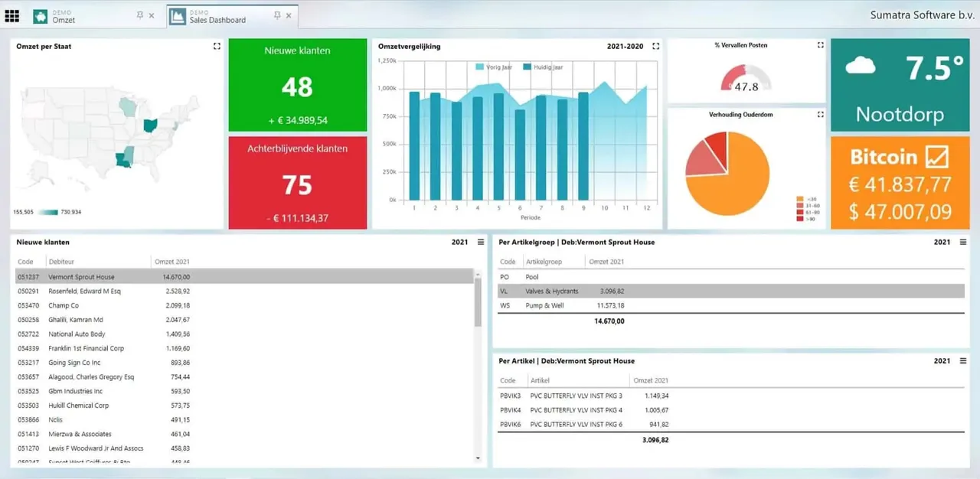Toggle the Vorig Jaar legend entry
This screenshot has height=479, width=980.
point(494,67)
